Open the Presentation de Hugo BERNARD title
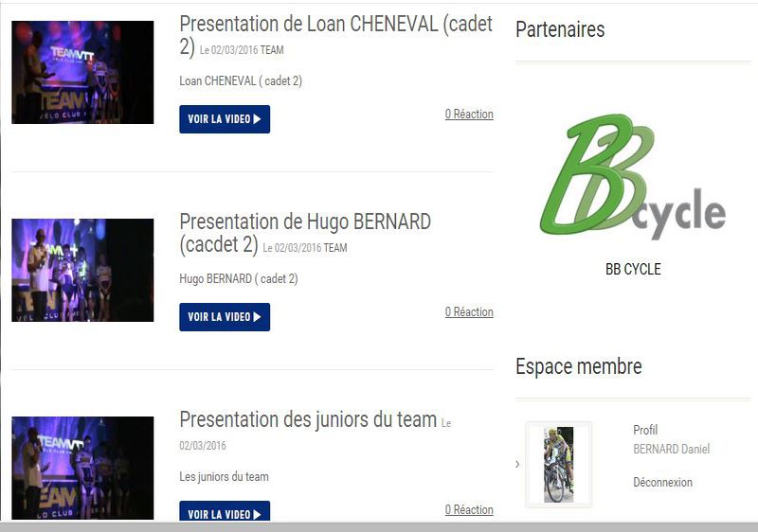Viewport: 758px width, 532px height. pos(305,233)
